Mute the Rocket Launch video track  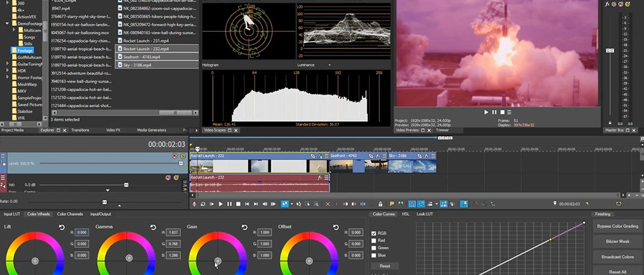174,156
